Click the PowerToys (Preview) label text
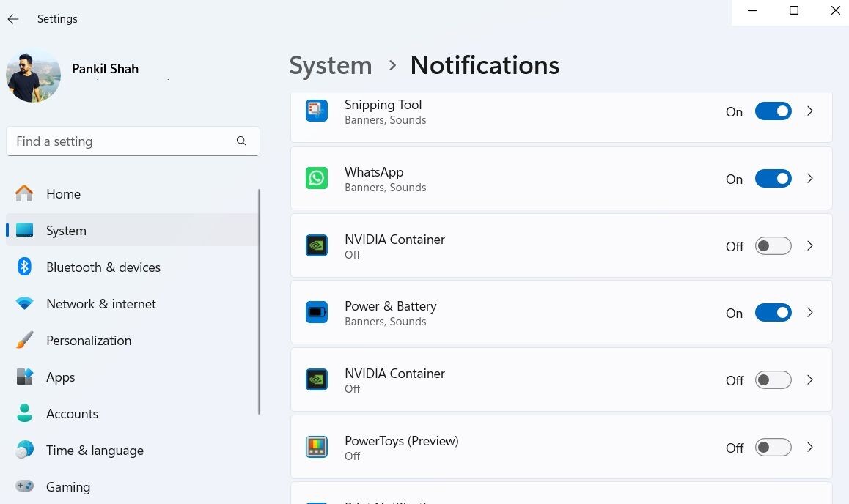The height and width of the screenshot is (504, 849). pyautogui.click(x=401, y=441)
